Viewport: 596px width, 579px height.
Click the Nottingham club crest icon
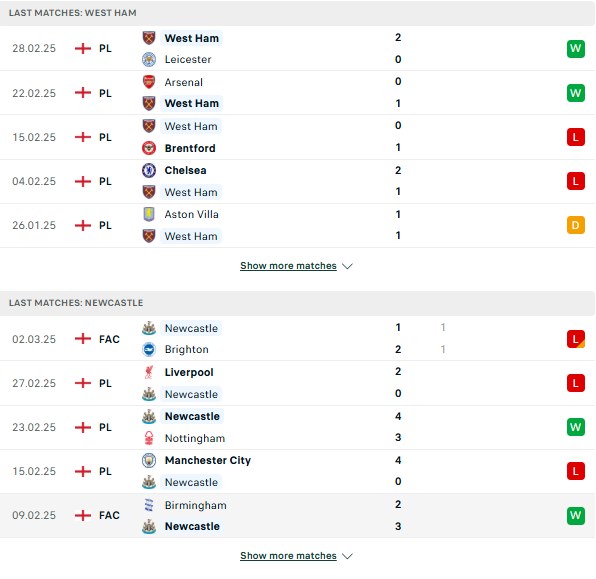149,438
